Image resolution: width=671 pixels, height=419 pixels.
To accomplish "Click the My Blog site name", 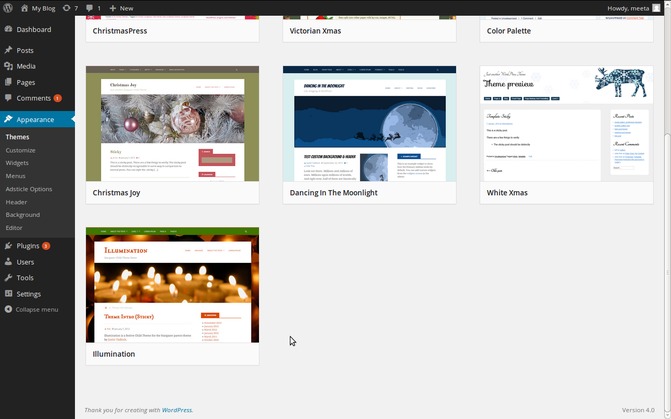I will tap(43, 8).
